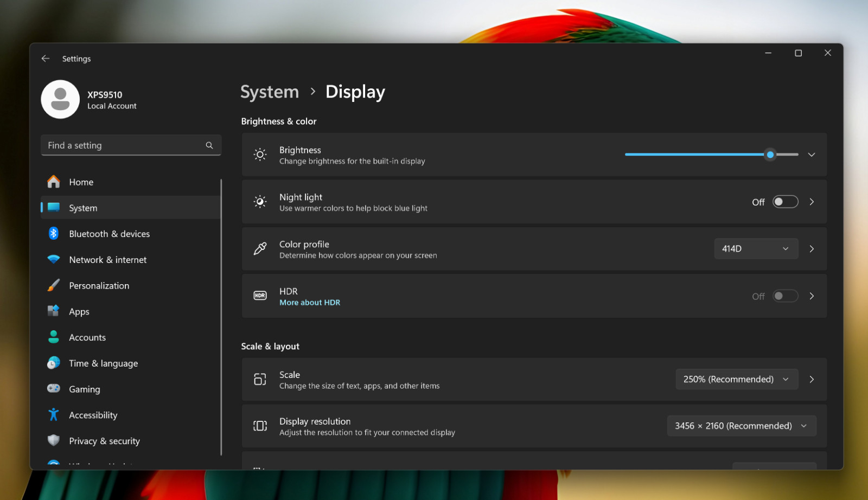Viewport: 868px width, 500px height.
Task: Select the Gaming label in sidebar
Action: click(x=85, y=389)
